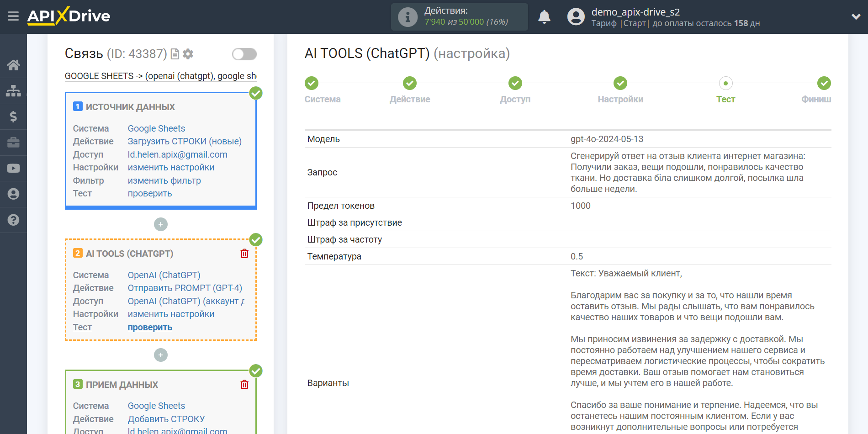Click bold проверить in AI TOOLS block
Screen dimensions: 868x434
[150, 327]
